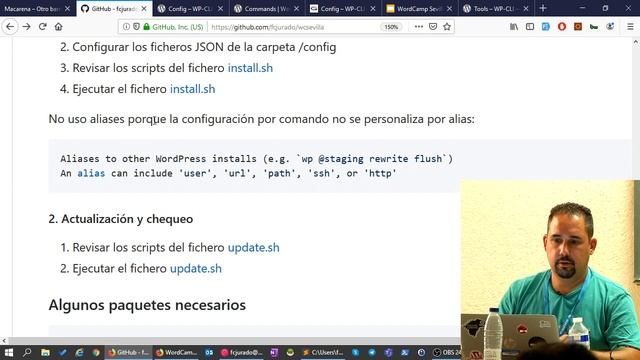The width and height of the screenshot is (640, 360).
Task: Click the '2. Actualización y chequeo' heading
Action: [x=121, y=219]
